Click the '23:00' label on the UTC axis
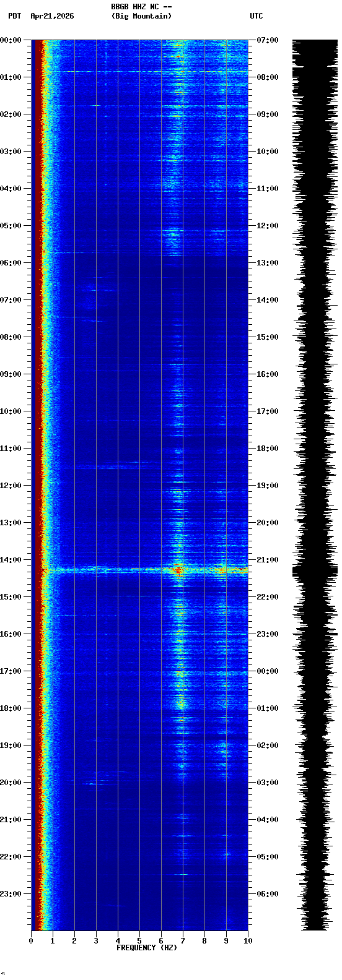Viewport: 342px width, 980px height. click(x=267, y=634)
